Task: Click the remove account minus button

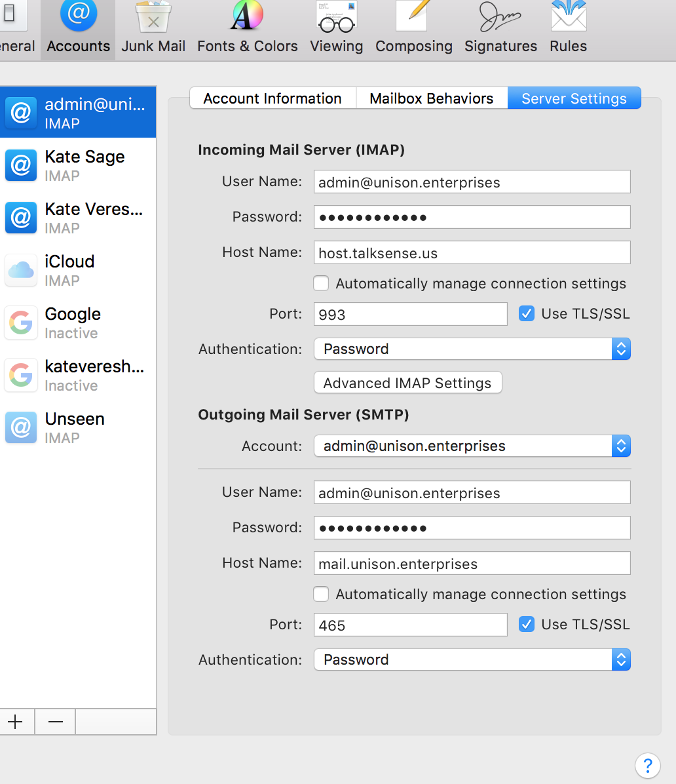Action: pyautogui.click(x=56, y=722)
